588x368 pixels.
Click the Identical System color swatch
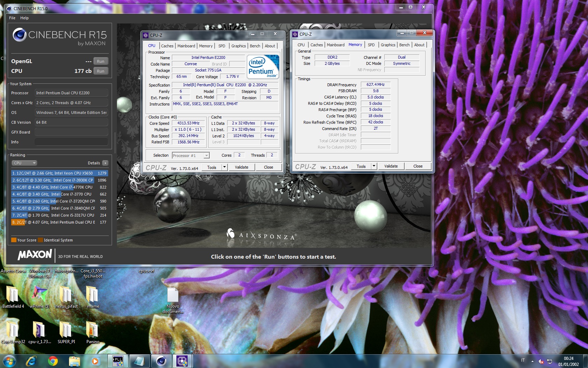[x=41, y=240]
